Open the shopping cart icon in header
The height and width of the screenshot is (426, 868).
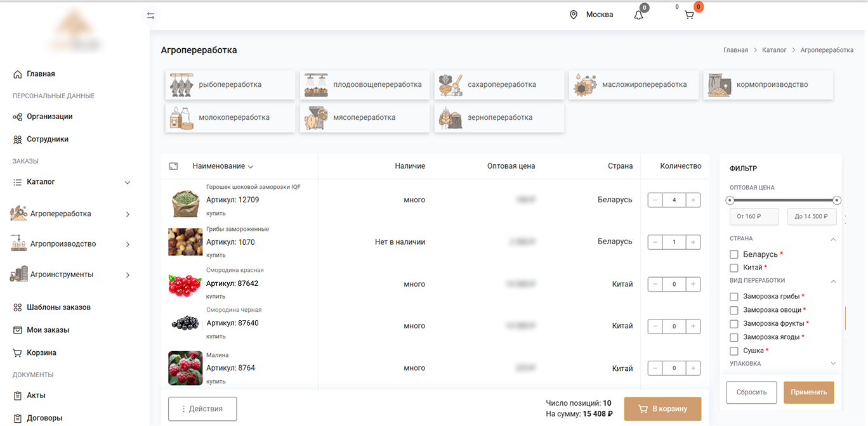(x=689, y=15)
